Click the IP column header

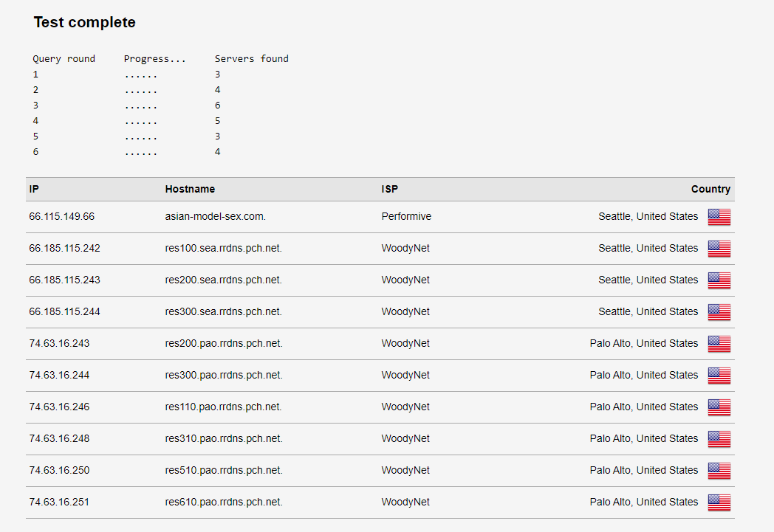click(34, 190)
